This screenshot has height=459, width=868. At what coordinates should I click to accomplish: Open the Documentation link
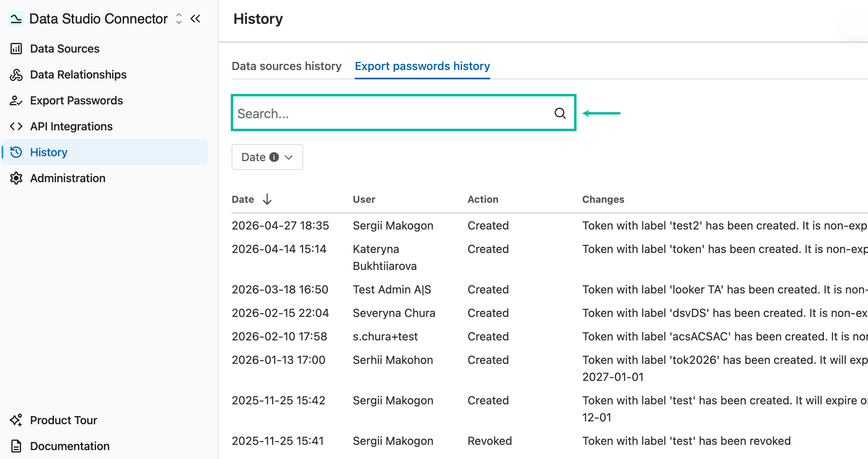pos(70,446)
